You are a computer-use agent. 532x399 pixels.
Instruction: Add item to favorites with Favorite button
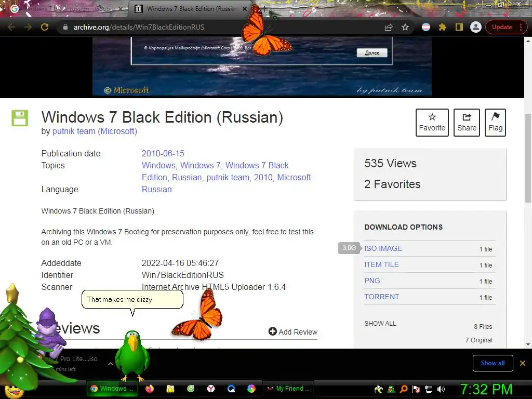click(x=432, y=123)
